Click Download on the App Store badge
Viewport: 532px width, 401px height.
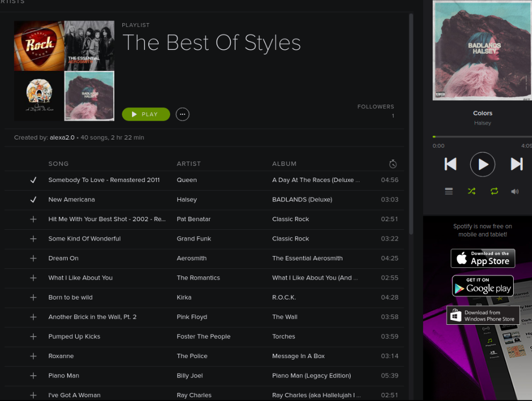click(x=483, y=258)
